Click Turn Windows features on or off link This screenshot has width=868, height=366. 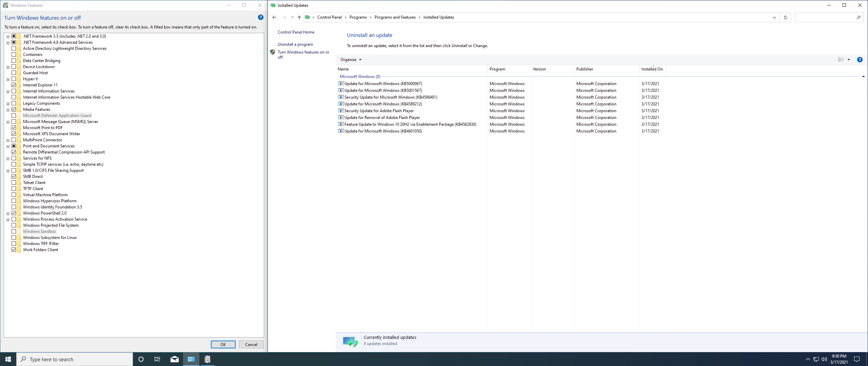[x=303, y=55]
